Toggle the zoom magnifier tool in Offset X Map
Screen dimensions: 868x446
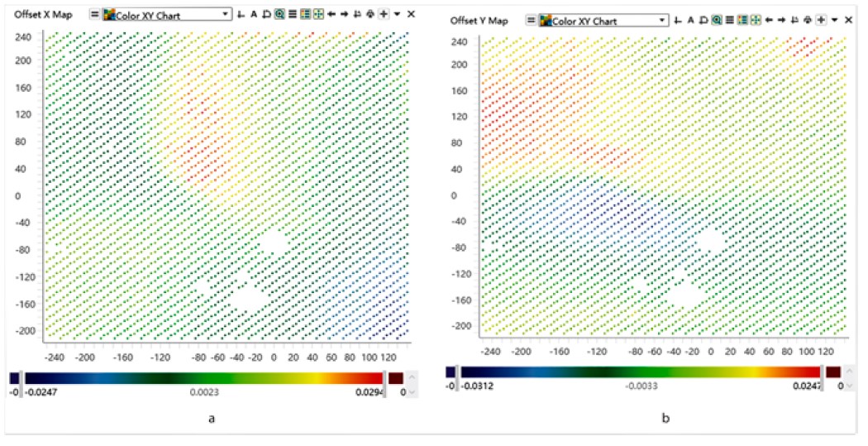[x=279, y=14]
